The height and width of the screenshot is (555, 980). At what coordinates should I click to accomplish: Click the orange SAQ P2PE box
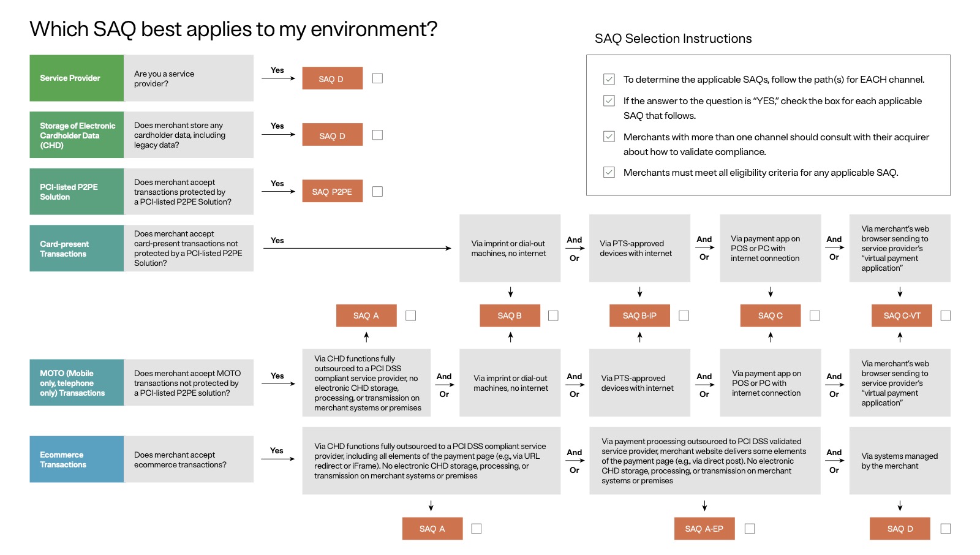tap(332, 191)
